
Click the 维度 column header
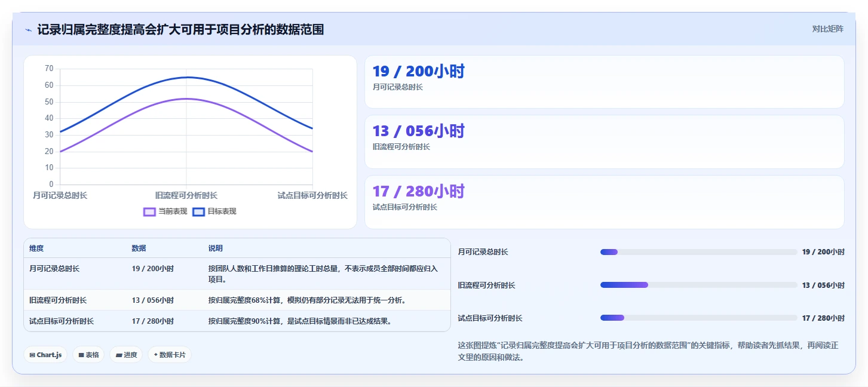tap(36, 248)
